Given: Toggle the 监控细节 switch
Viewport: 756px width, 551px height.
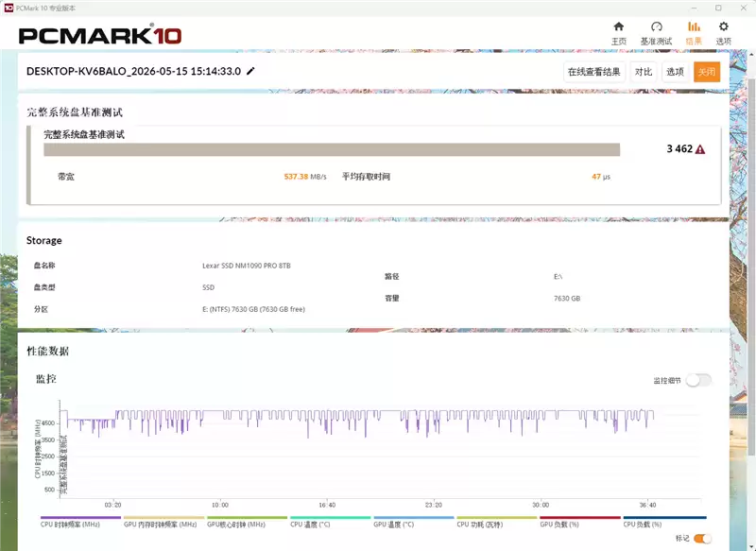Looking at the screenshot, I should tap(698, 380).
